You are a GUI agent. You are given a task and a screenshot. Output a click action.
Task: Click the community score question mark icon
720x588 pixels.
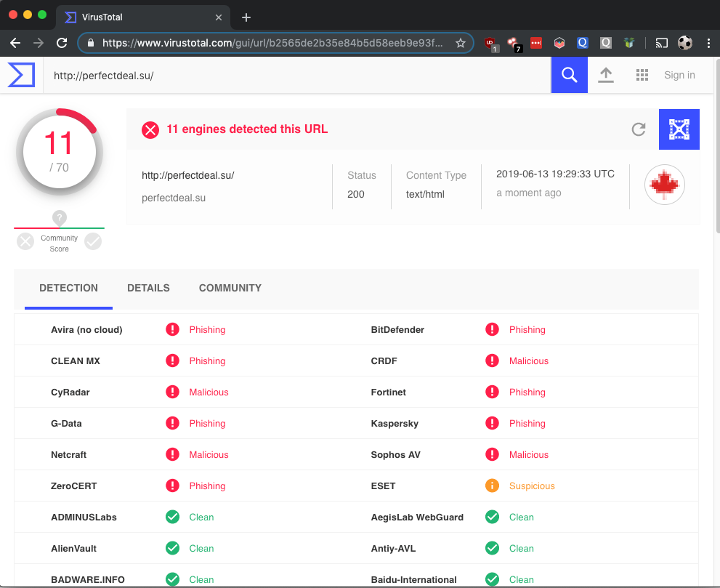point(60,217)
